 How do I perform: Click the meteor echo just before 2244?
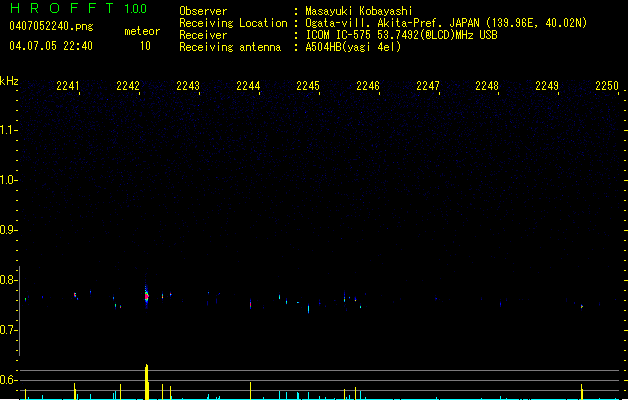251,304
